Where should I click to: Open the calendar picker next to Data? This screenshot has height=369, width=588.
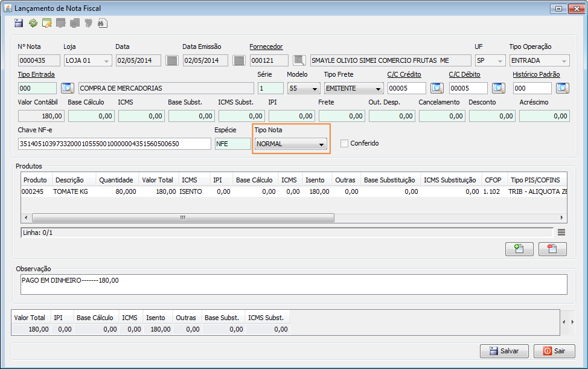[x=172, y=60]
